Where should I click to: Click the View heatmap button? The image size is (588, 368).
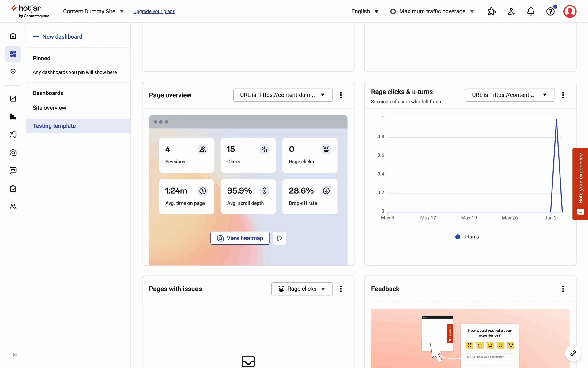click(240, 238)
